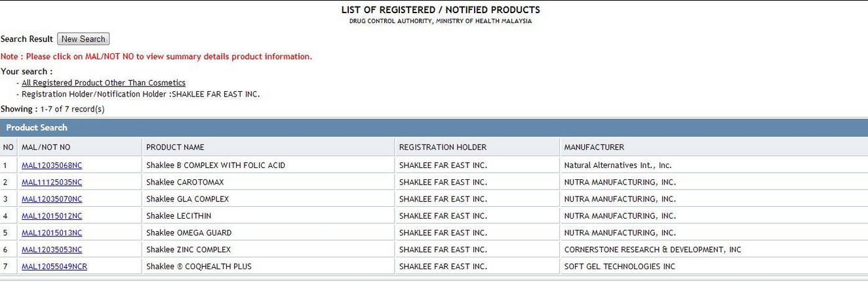Viewport: 868px width, 283px height.
Task: Open MAL12015012NC summary link
Action: (x=52, y=216)
